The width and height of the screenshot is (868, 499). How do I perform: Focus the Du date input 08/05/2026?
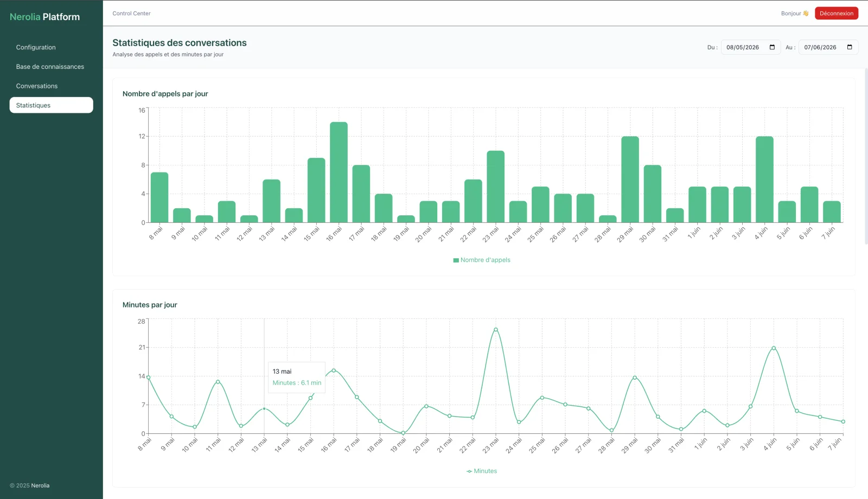tap(751, 47)
